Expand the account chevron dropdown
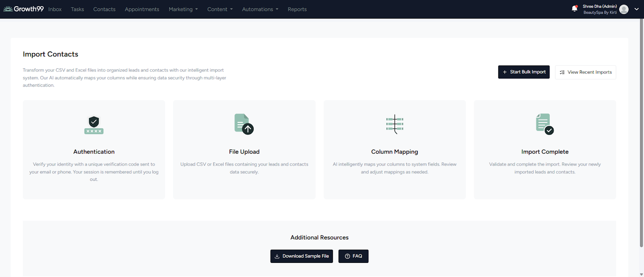 coord(636,9)
